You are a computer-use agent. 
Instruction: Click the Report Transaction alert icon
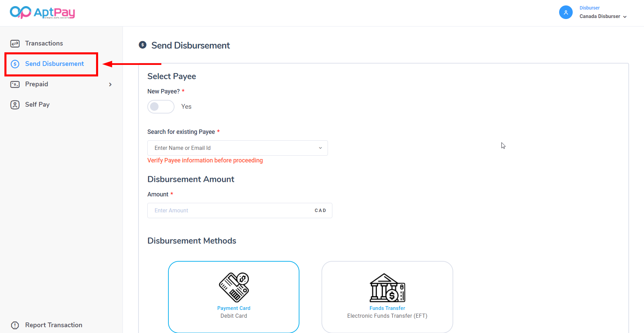[15, 325]
